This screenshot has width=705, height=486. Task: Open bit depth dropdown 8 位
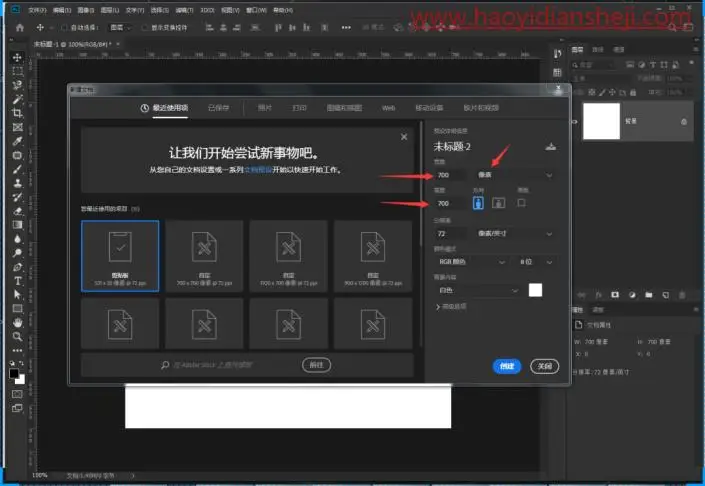tap(535, 262)
